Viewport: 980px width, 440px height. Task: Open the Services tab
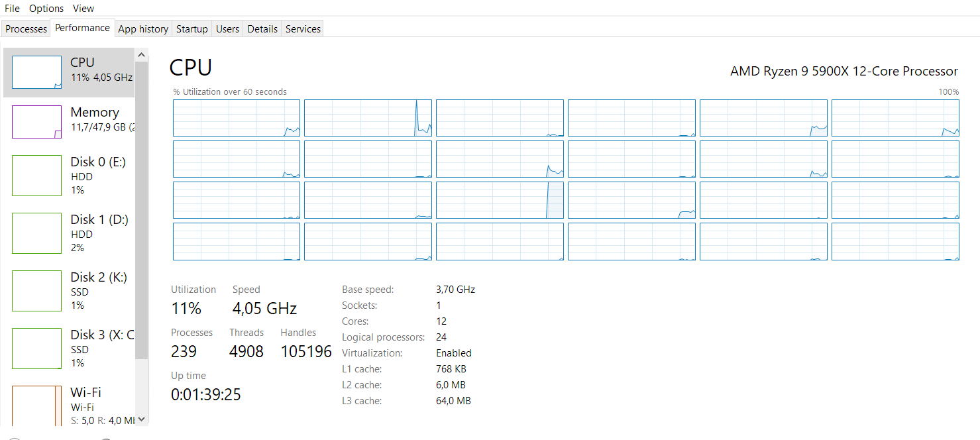[x=303, y=29]
